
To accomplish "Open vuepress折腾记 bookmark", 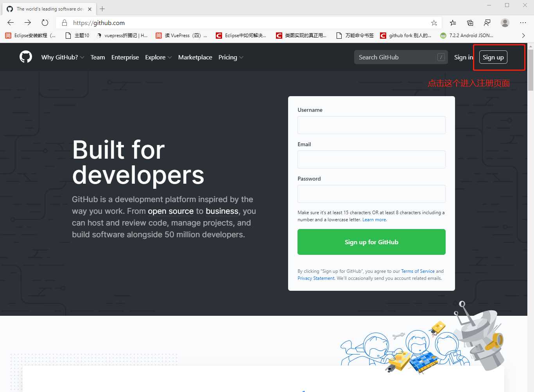I will tap(122, 36).
